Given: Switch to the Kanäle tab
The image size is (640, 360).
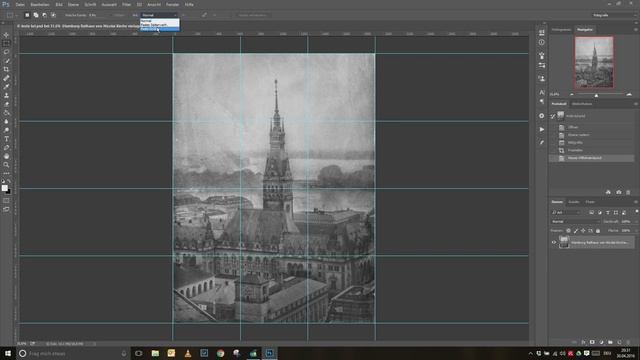Looking at the screenshot, I should coord(574,202).
